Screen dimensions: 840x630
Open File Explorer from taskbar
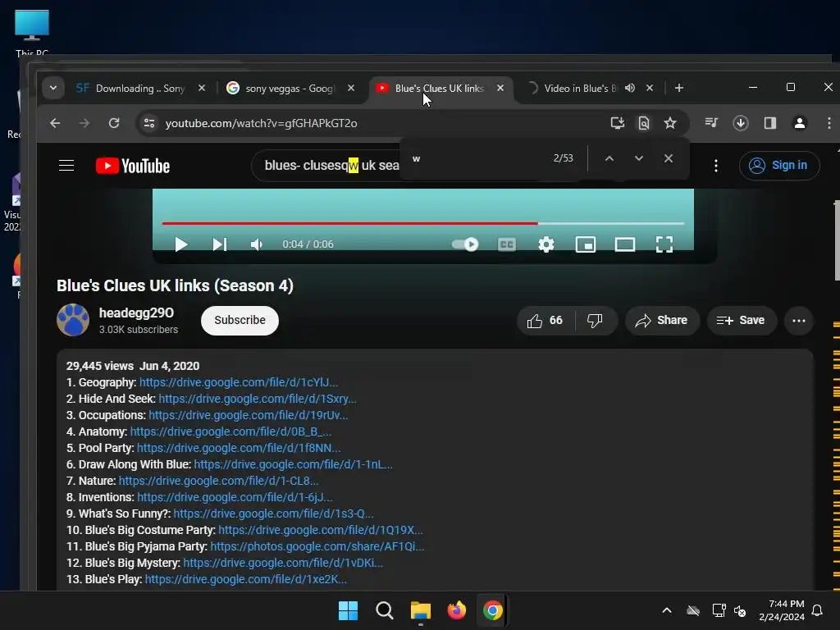[421, 610]
